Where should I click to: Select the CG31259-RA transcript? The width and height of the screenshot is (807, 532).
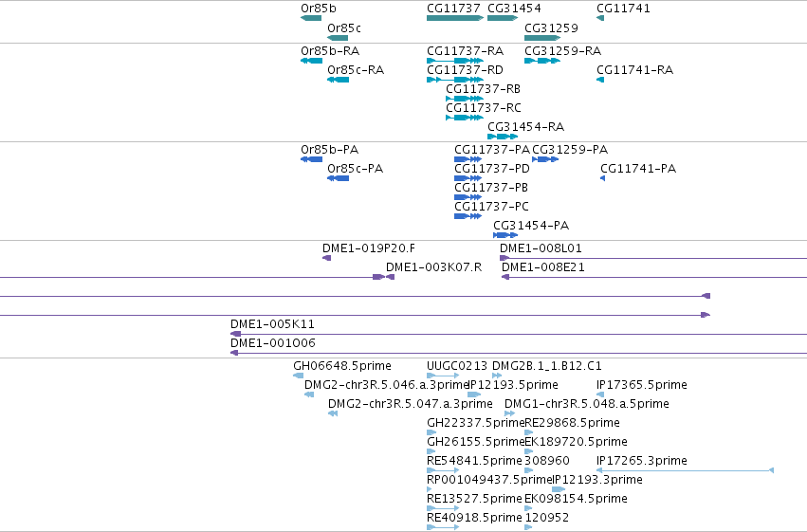point(542,61)
